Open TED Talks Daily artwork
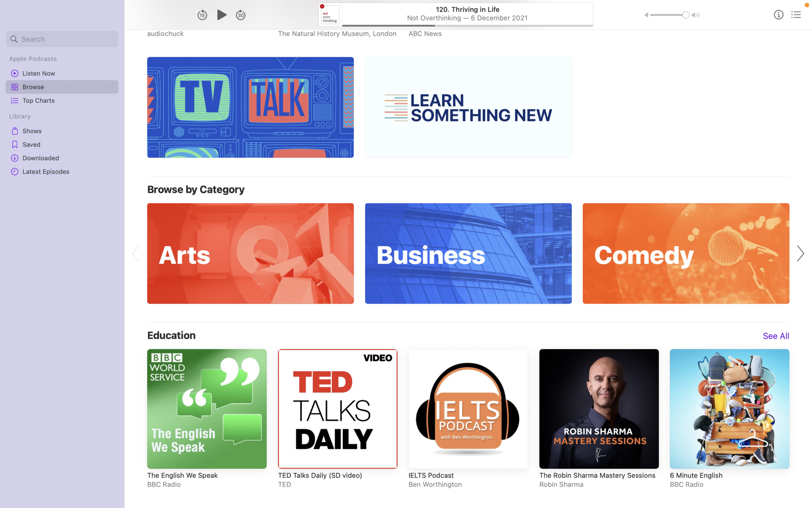Viewport: 812px width, 508px height. click(x=337, y=409)
